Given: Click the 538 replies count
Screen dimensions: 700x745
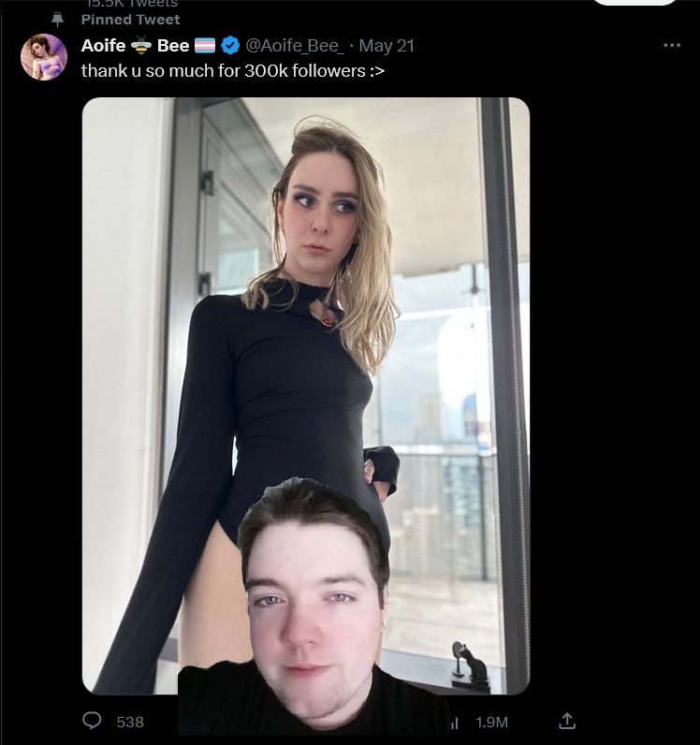Looking at the screenshot, I should click(130, 722).
